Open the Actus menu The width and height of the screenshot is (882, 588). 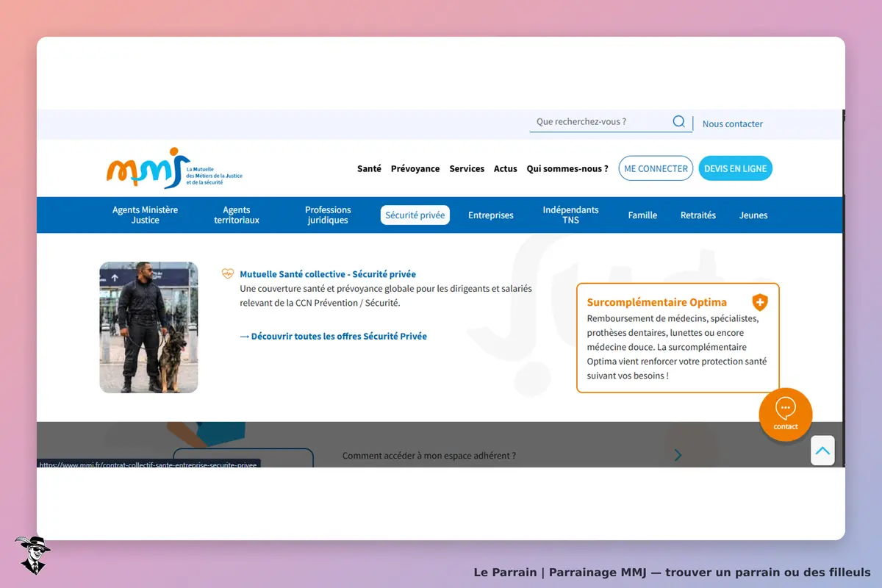tap(506, 168)
